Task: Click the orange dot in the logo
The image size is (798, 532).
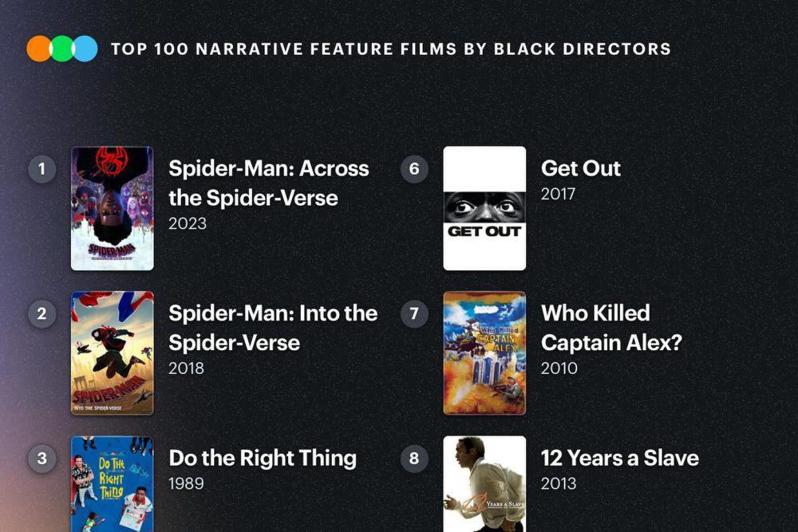Action: click(x=39, y=49)
